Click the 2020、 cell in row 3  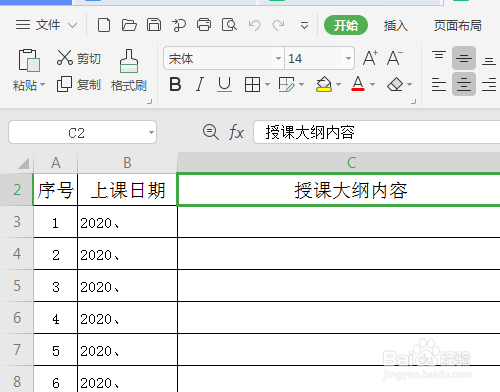pos(127,222)
